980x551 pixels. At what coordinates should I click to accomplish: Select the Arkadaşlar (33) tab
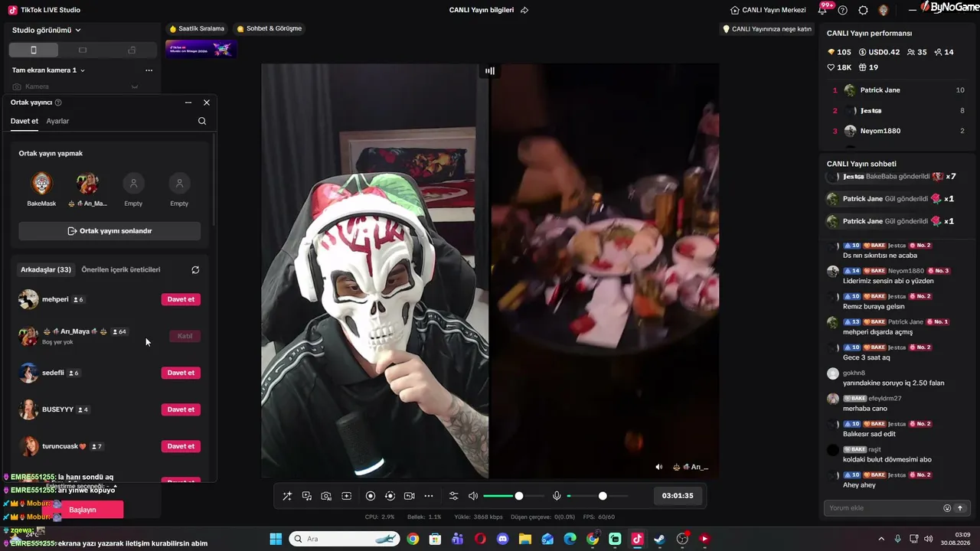point(46,269)
